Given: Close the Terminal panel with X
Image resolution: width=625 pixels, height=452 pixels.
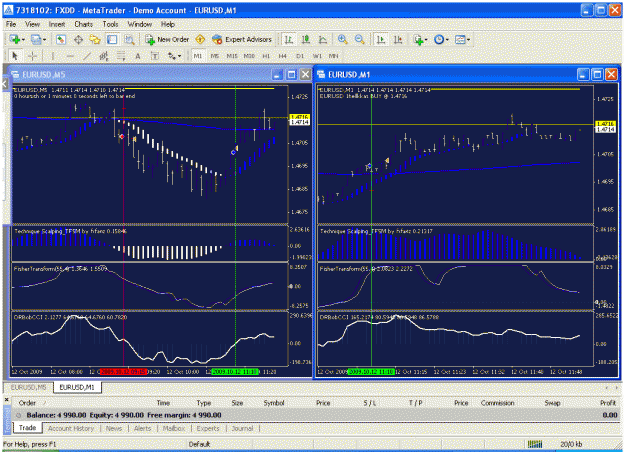Looking at the screenshot, I should (6, 399).
